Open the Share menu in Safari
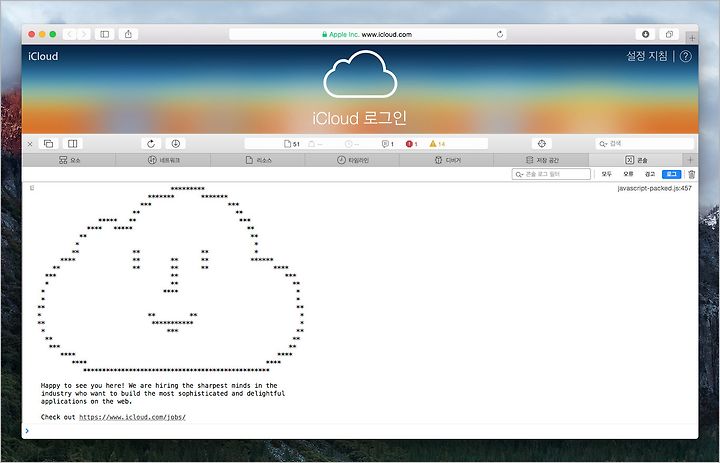 128,34
